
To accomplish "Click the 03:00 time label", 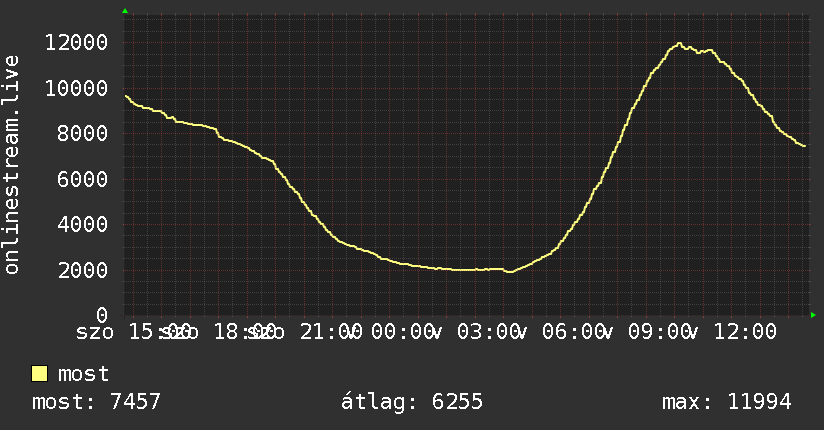I will (x=488, y=332).
